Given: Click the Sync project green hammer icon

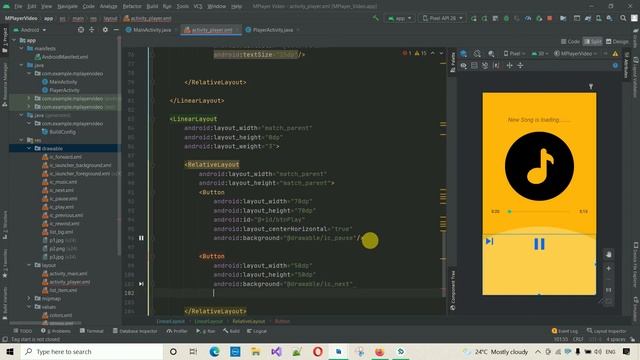Looking at the screenshot, I should [x=376, y=18].
